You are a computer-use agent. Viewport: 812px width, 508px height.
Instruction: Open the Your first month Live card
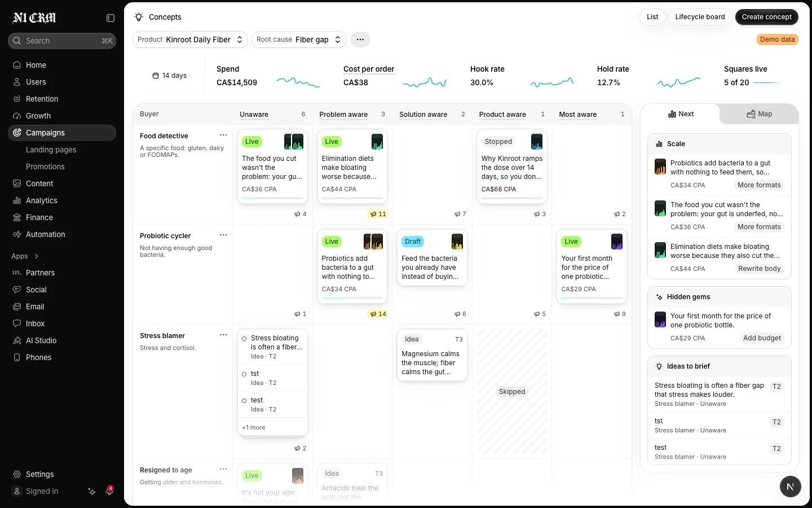592,266
